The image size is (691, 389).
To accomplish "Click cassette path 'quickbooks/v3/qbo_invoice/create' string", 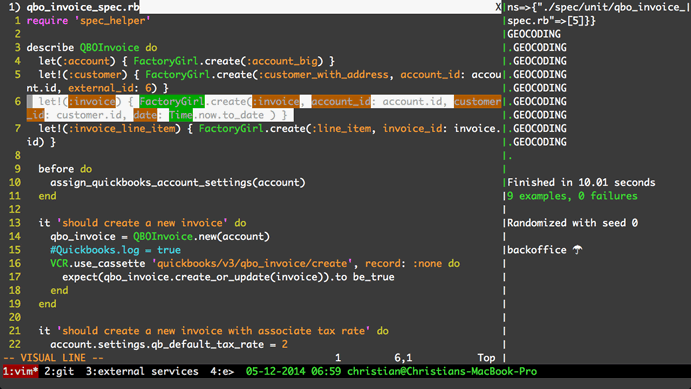I will point(252,263).
